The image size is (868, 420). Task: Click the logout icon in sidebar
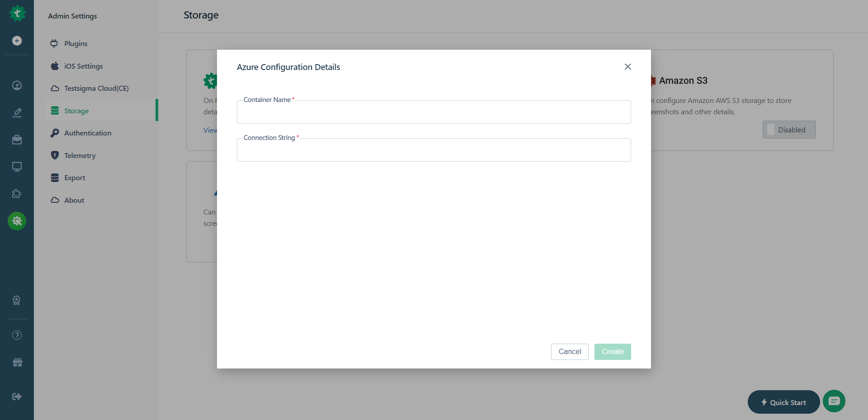(x=17, y=397)
